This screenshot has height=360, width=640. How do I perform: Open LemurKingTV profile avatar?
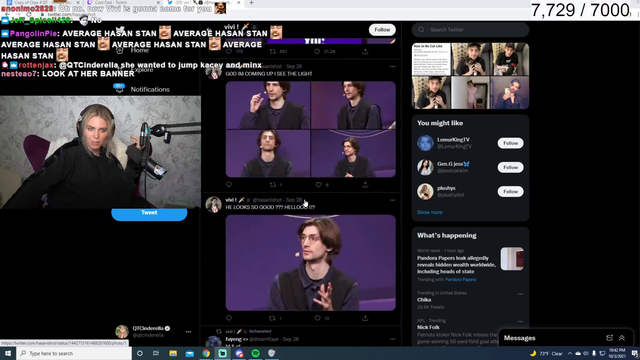pos(425,143)
